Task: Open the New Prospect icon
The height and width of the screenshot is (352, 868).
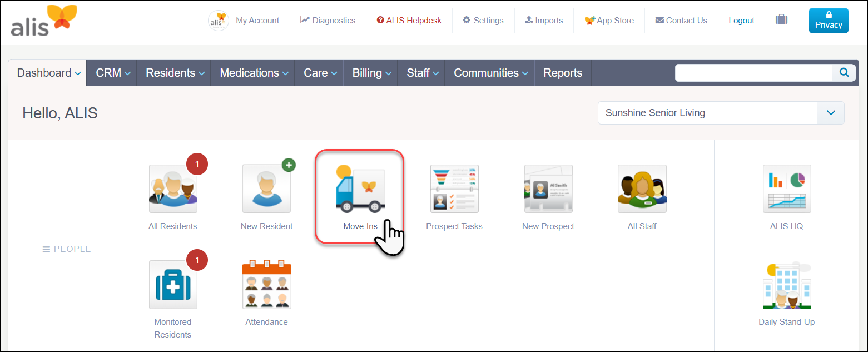Action: pos(548,189)
